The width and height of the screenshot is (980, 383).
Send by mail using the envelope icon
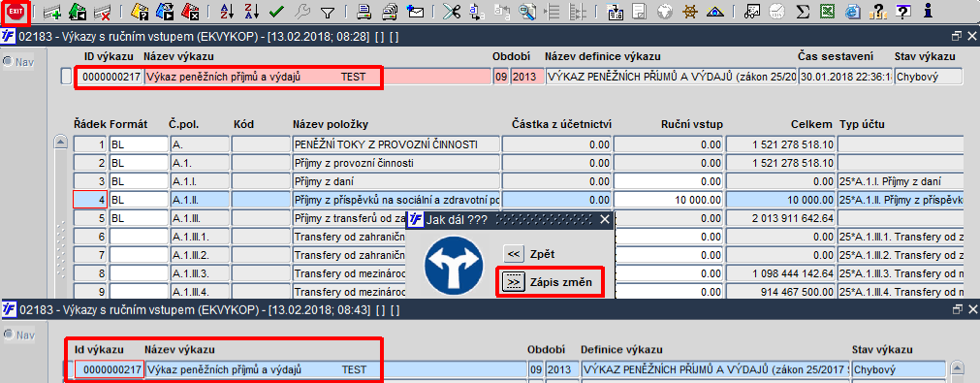click(x=414, y=12)
